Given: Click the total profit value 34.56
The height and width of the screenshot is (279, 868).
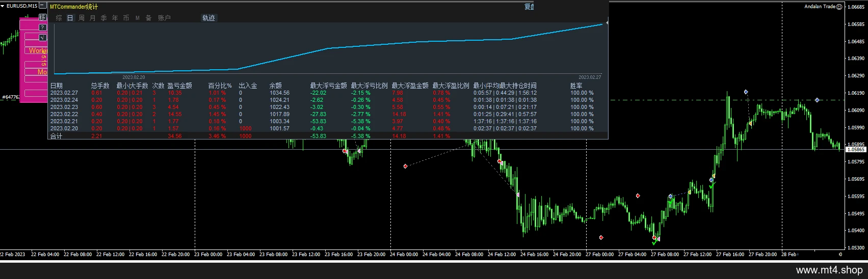Looking at the screenshot, I should pyautogui.click(x=175, y=136).
